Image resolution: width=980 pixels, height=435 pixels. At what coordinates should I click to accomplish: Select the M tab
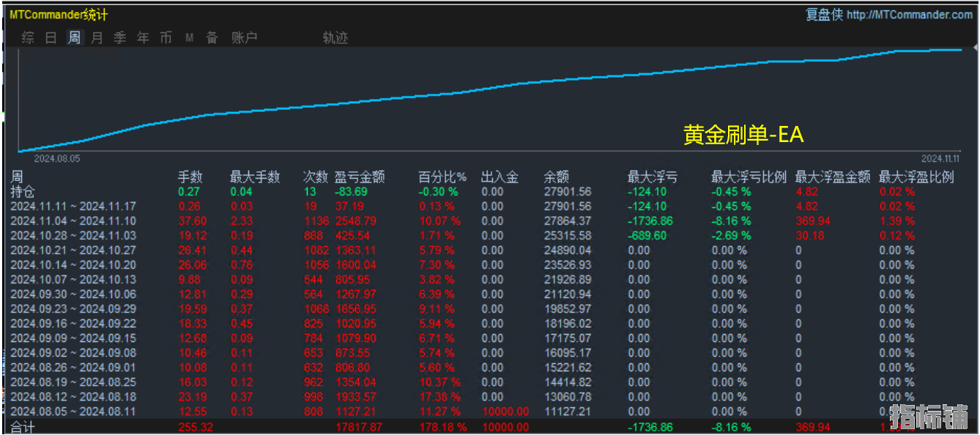189,37
